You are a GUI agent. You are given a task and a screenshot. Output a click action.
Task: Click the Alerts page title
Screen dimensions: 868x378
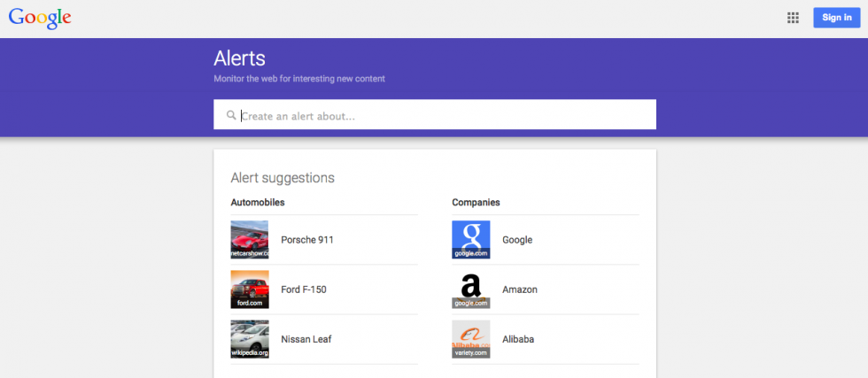239,58
